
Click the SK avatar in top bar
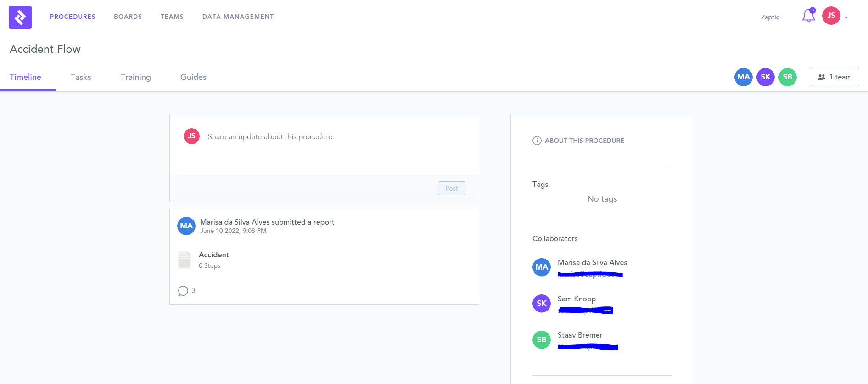click(x=766, y=77)
